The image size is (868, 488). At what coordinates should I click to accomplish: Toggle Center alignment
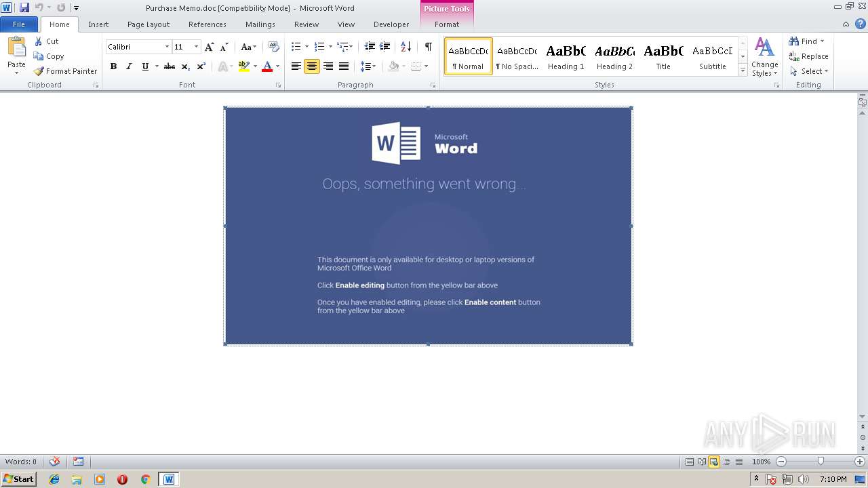(312, 66)
